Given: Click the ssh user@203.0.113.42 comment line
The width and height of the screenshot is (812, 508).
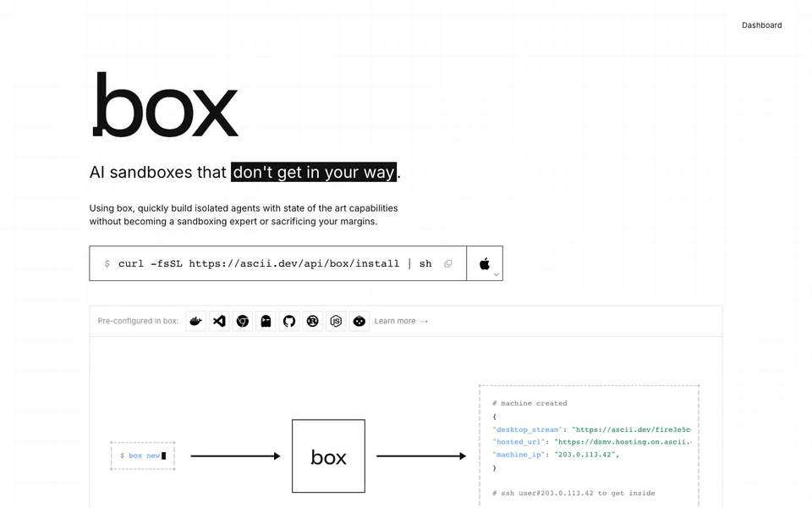Looking at the screenshot, I should (573, 493).
